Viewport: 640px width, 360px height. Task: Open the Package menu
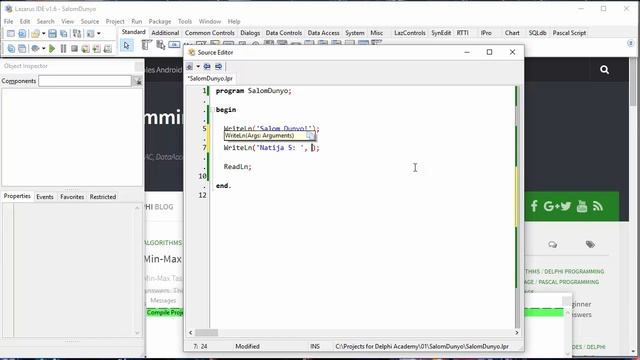[x=160, y=21]
